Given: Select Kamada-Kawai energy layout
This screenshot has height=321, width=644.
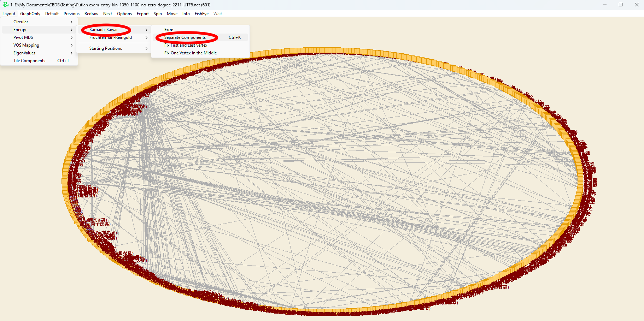Looking at the screenshot, I should point(104,30).
